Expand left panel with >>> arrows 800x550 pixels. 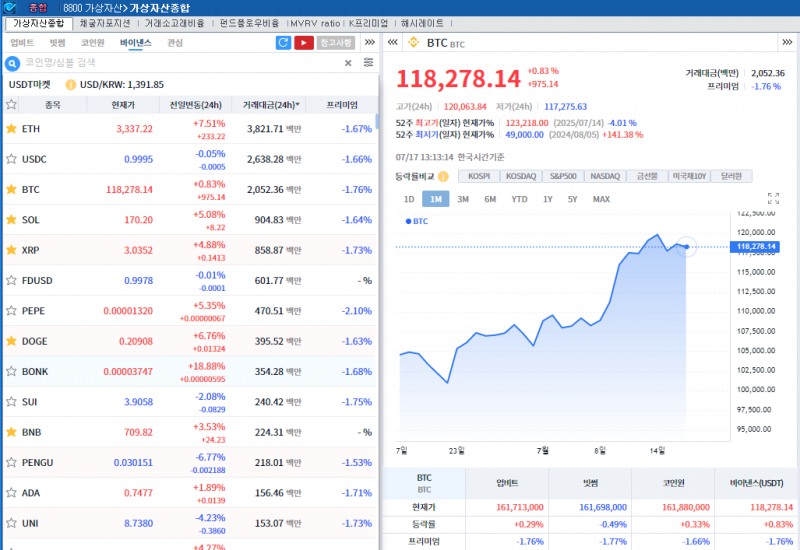click(370, 42)
